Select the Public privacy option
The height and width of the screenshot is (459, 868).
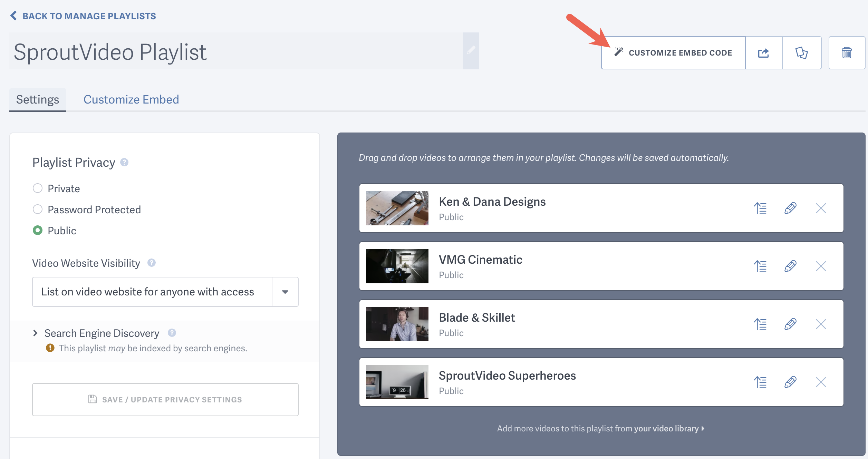37,231
